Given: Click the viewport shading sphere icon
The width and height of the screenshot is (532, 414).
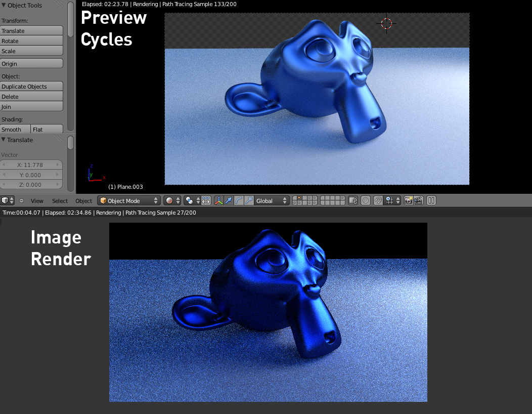Looking at the screenshot, I should tap(171, 201).
